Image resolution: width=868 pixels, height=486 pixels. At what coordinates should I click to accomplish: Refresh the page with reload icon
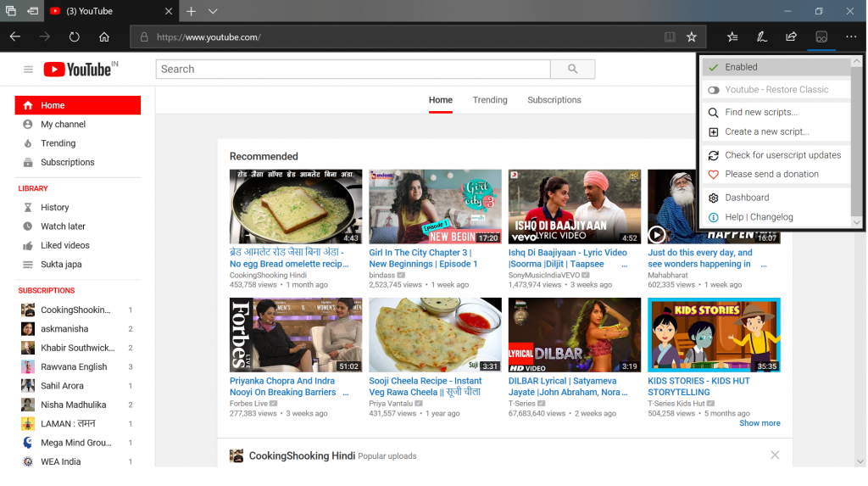75,37
